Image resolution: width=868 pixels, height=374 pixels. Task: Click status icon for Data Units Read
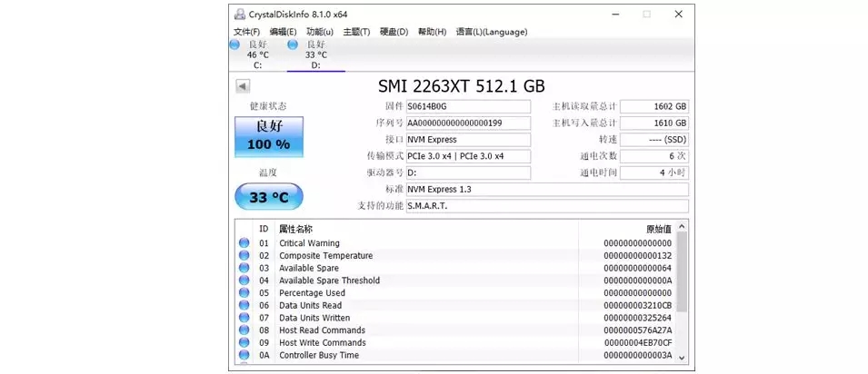pyautogui.click(x=244, y=305)
